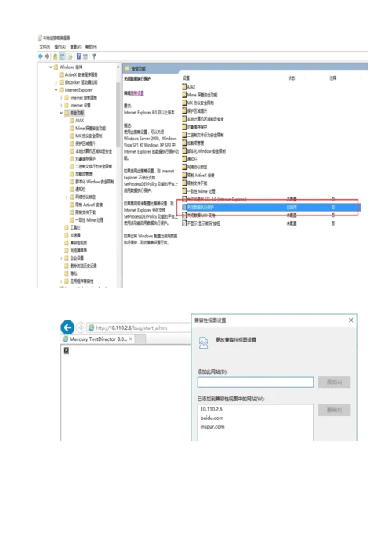Open Help via the blue question-mark toolbar icon

78,56
